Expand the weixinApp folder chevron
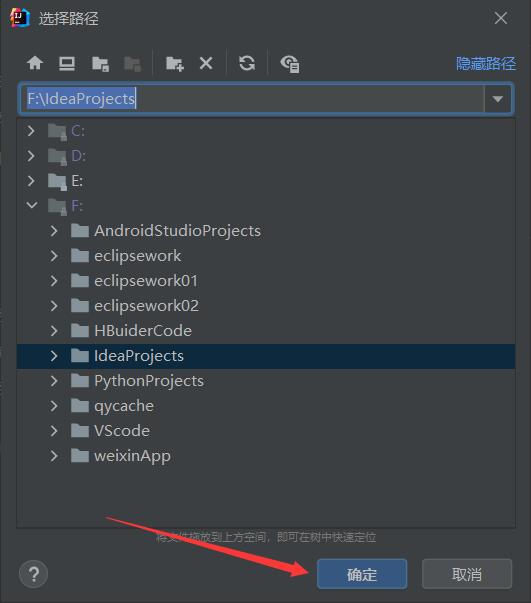This screenshot has width=531, height=603. pos(54,456)
